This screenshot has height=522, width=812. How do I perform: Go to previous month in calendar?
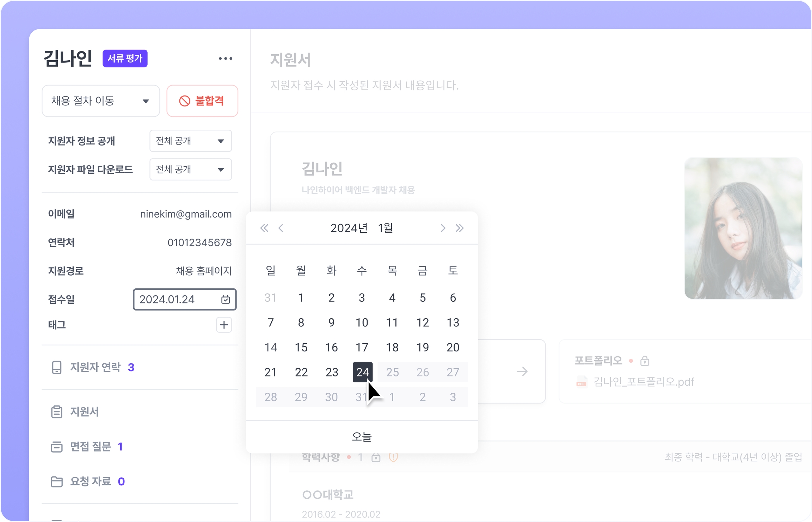click(281, 228)
